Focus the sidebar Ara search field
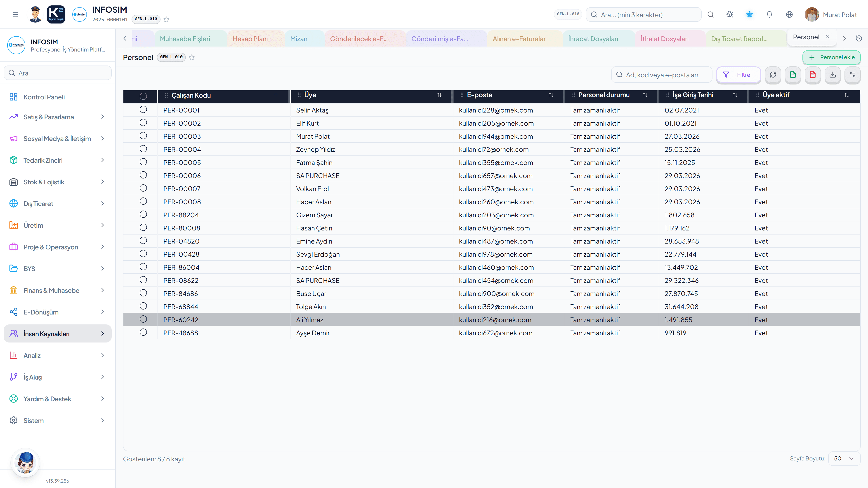The height and width of the screenshot is (488, 868). click(x=58, y=73)
